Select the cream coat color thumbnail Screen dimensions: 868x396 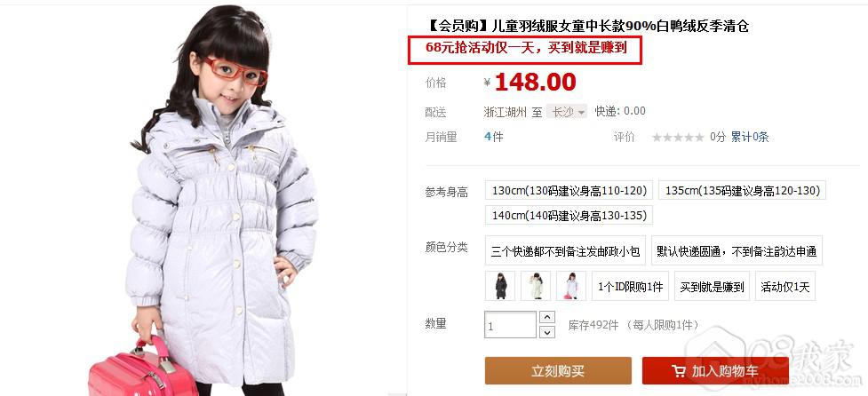(x=536, y=286)
